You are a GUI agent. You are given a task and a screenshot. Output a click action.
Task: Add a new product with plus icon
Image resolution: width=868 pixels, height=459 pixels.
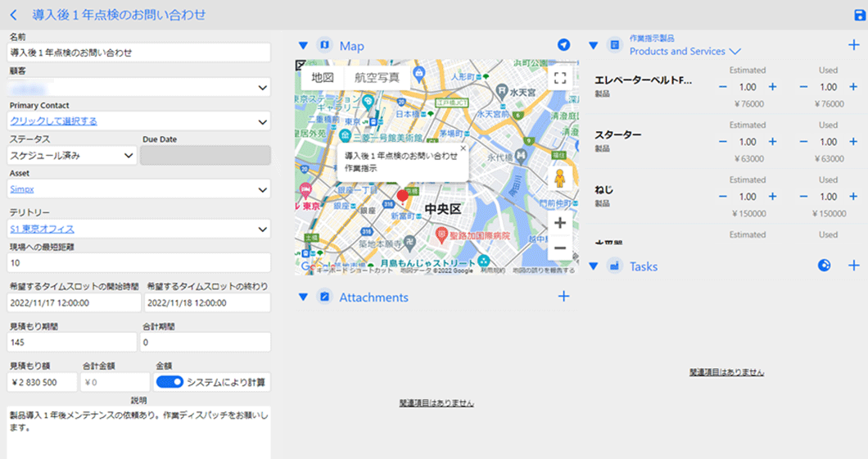(x=854, y=45)
